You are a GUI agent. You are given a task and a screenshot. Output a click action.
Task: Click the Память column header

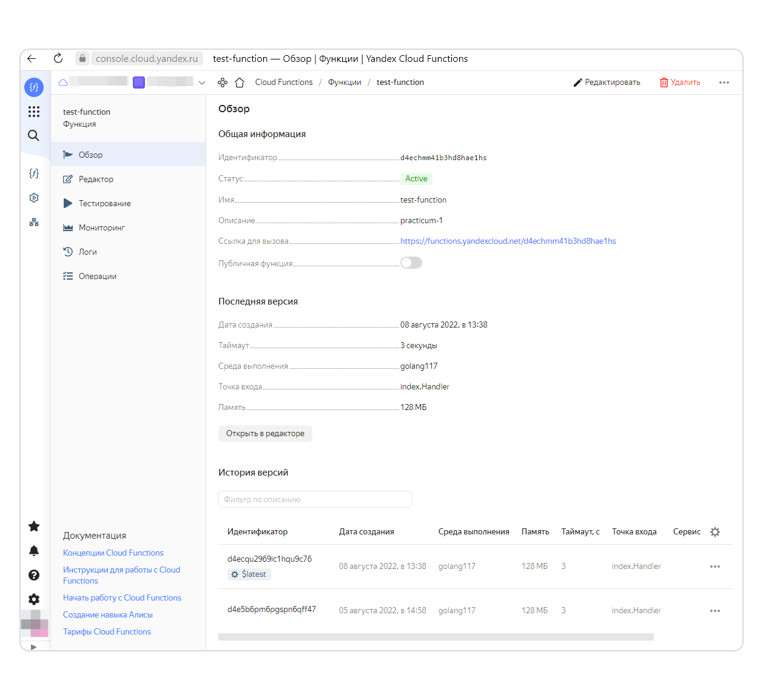click(x=536, y=532)
